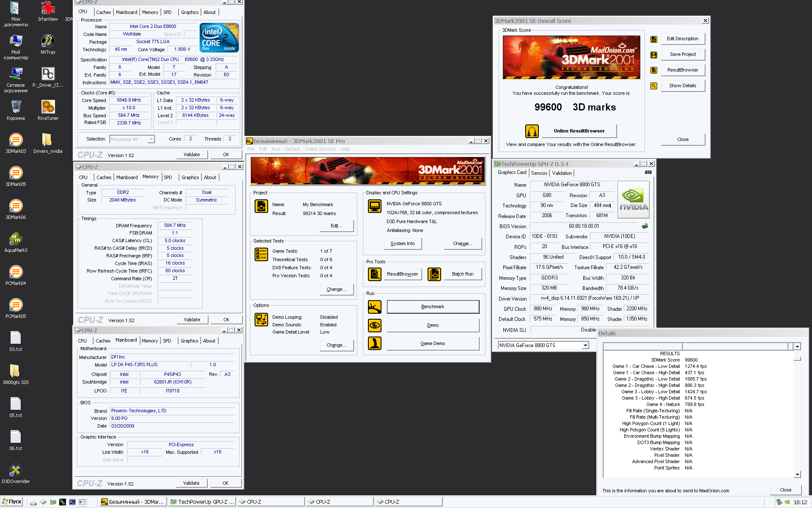The height and width of the screenshot is (508, 812).
Task: Click Validate in the top CPU-Z window
Action: coord(192,155)
